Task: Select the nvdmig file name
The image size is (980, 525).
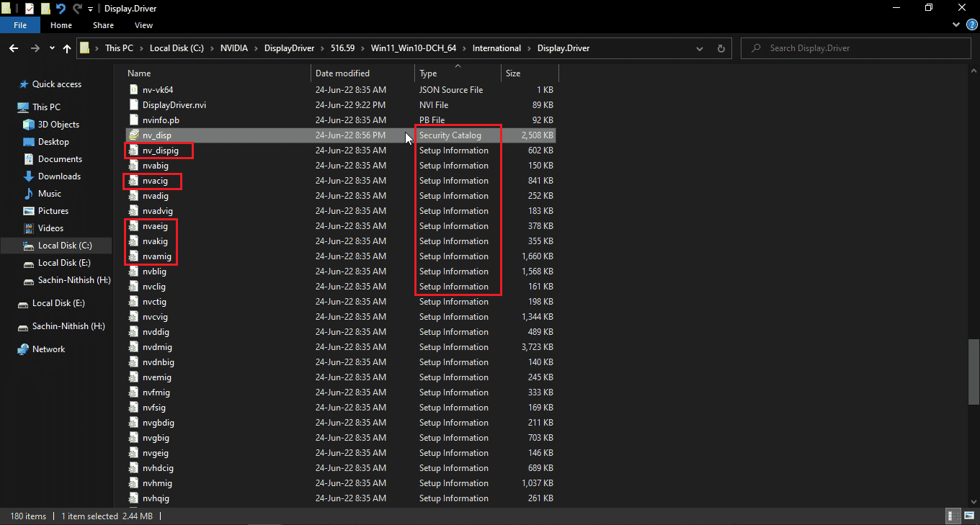Action: pos(157,347)
